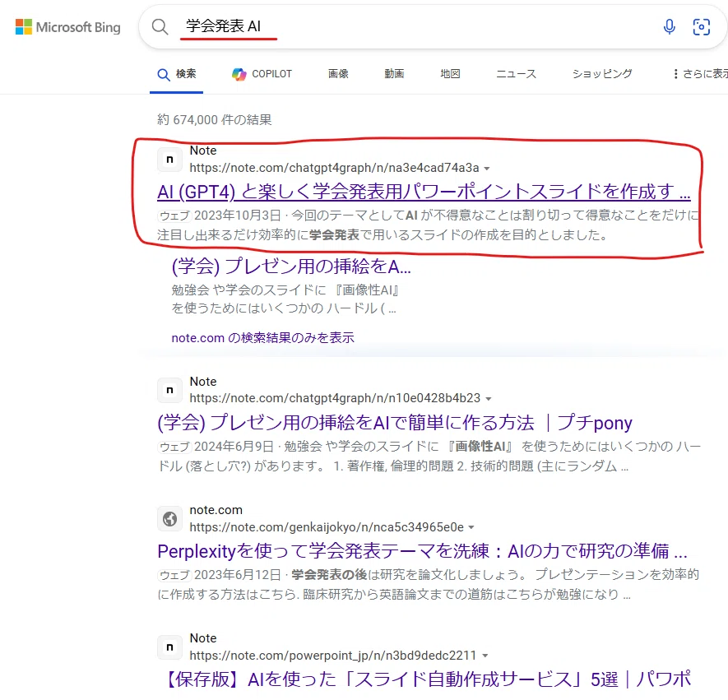The height and width of the screenshot is (700, 728).
Task: Open the ニュース tab
Action: click(516, 74)
